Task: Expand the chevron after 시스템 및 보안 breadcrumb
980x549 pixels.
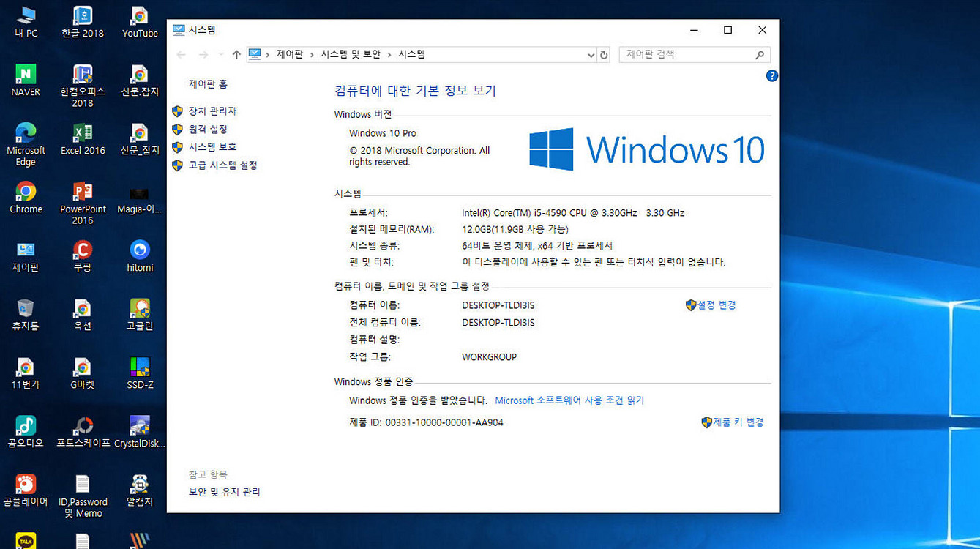Action: [x=389, y=54]
